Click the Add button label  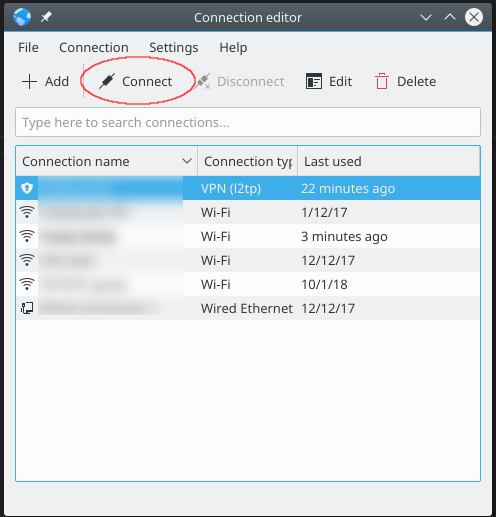[x=57, y=81]
